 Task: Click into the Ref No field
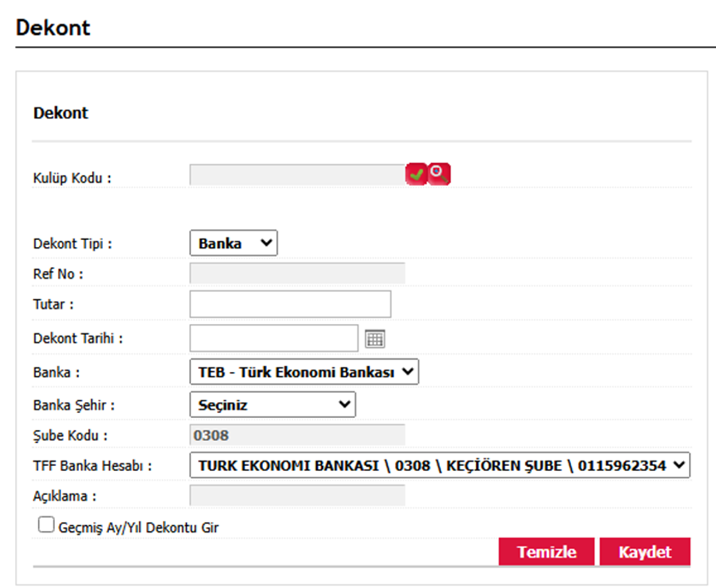coord(297,274)
